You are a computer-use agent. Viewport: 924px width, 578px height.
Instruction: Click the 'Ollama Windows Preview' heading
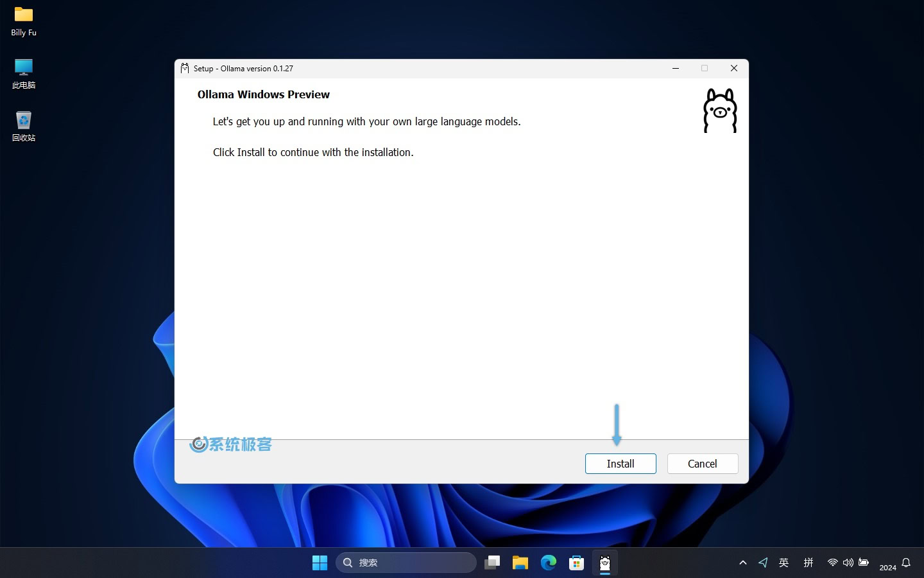point(264,94)
